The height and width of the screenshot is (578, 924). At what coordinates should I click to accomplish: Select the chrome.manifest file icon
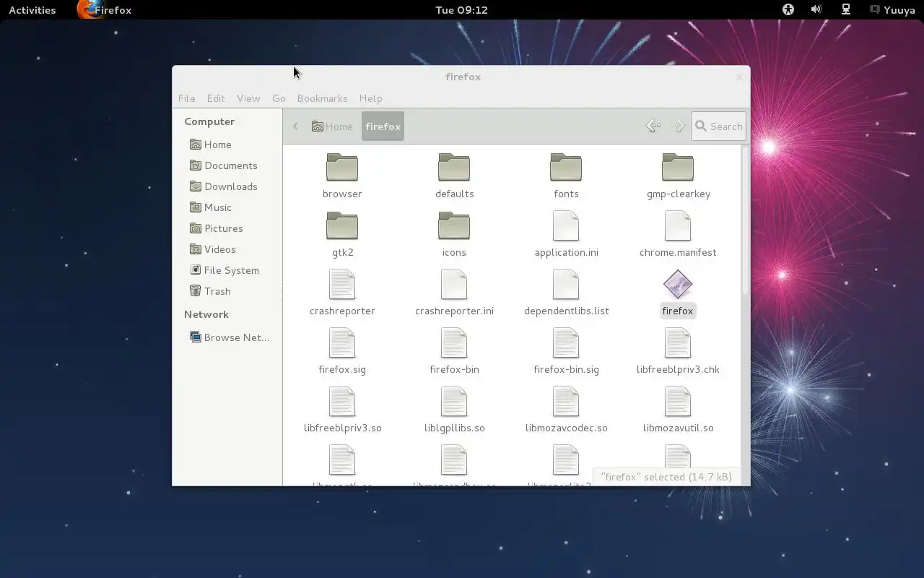(x=678, y=226)
